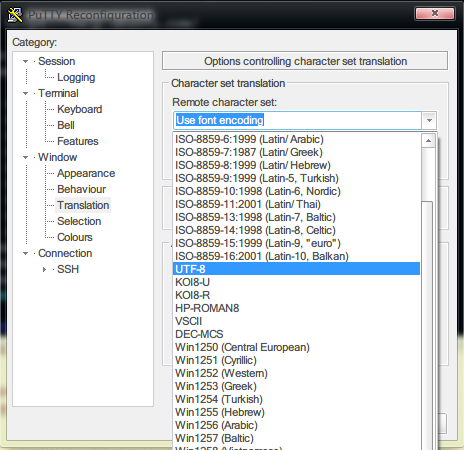Viewport: 467px width, 450px height.
Task: Choose Win1250 (Central European)
Action: (297, 347)
